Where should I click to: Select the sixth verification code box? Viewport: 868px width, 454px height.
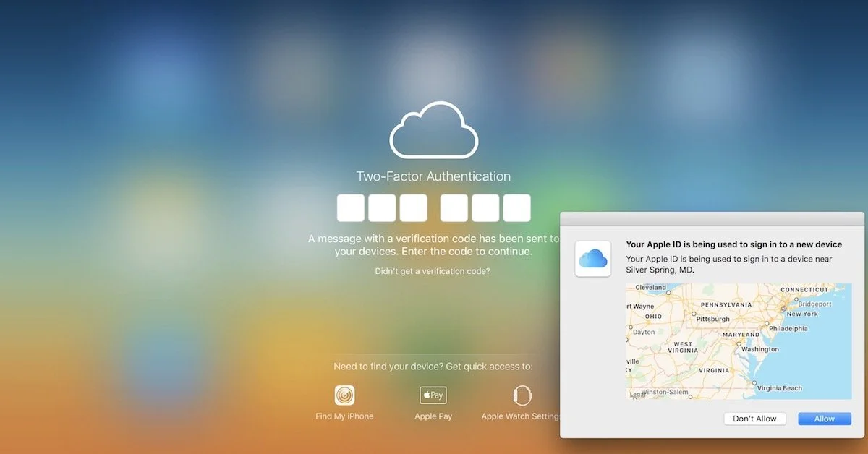(x=516, y=207)
